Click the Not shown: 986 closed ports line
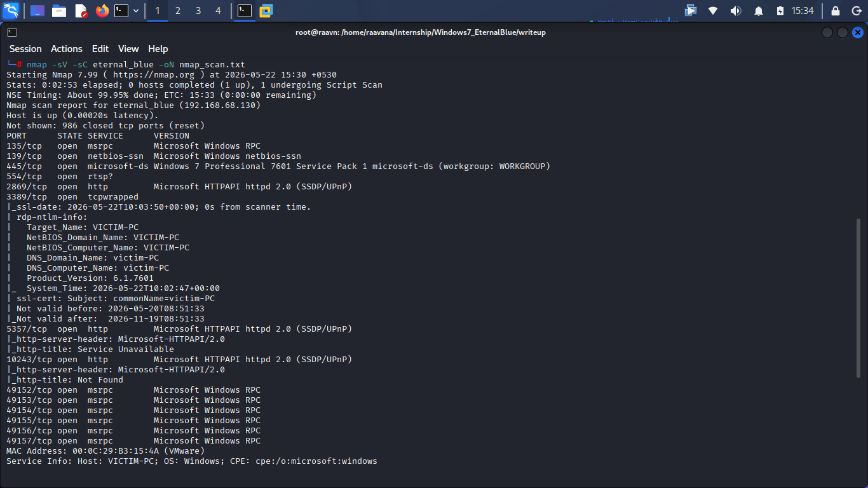Viewport: 868px width, 488px height. [105, 126]
